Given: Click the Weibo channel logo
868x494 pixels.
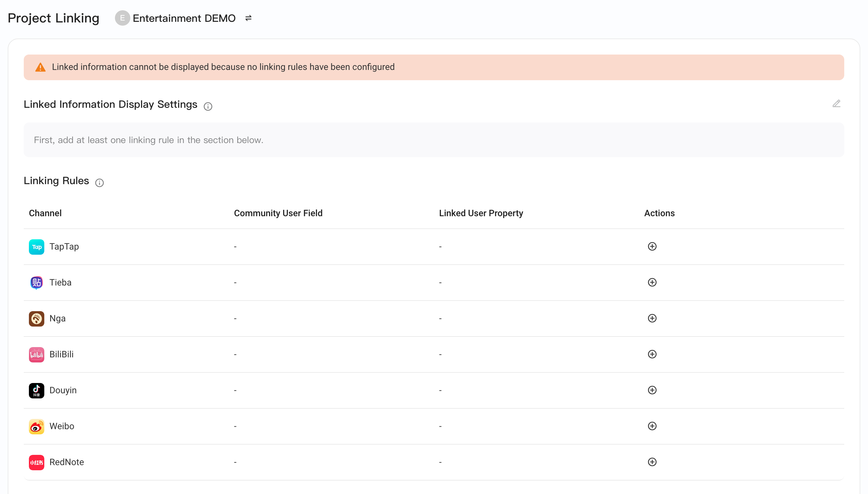Looking at the screenshot, I should (37, 427).
